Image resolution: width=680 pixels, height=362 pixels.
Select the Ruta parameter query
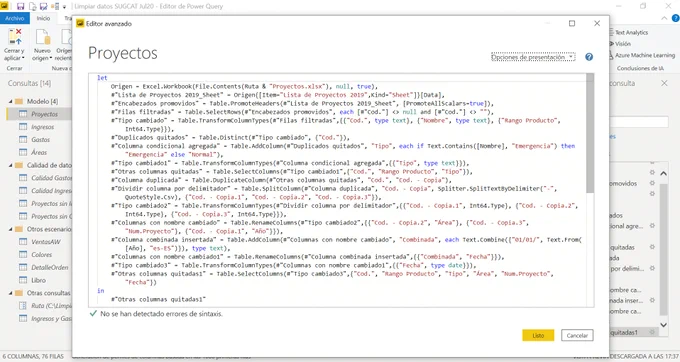(x=51, y=306)
